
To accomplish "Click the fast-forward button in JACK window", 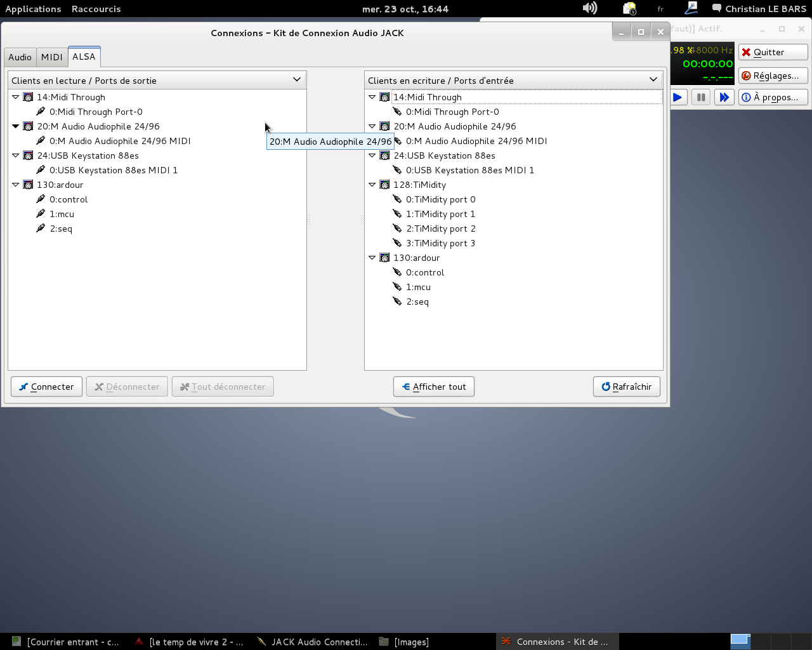I will coord(724,97).
